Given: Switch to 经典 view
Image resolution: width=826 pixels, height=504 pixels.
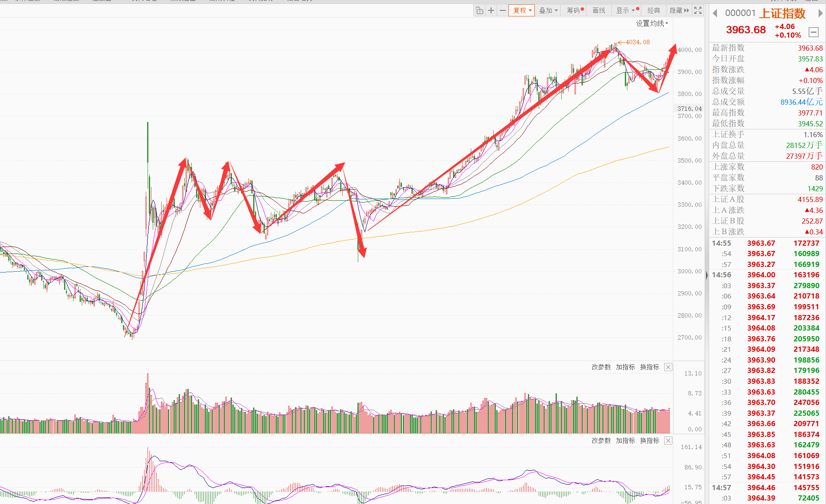Looking at the screenshot, I should tap(653, 11).
